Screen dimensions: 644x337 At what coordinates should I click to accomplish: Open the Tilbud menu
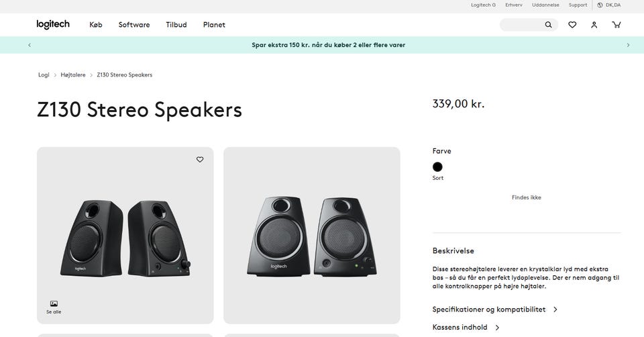pos(176,25)
